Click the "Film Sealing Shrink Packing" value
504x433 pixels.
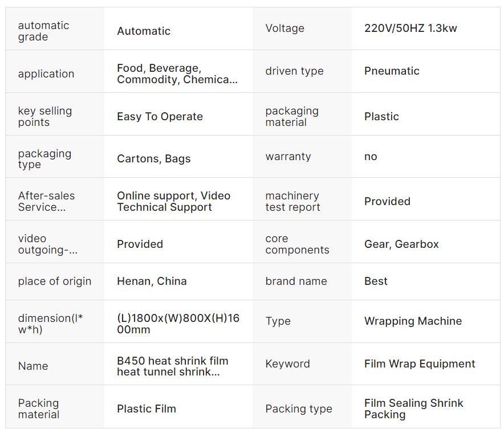413,409
